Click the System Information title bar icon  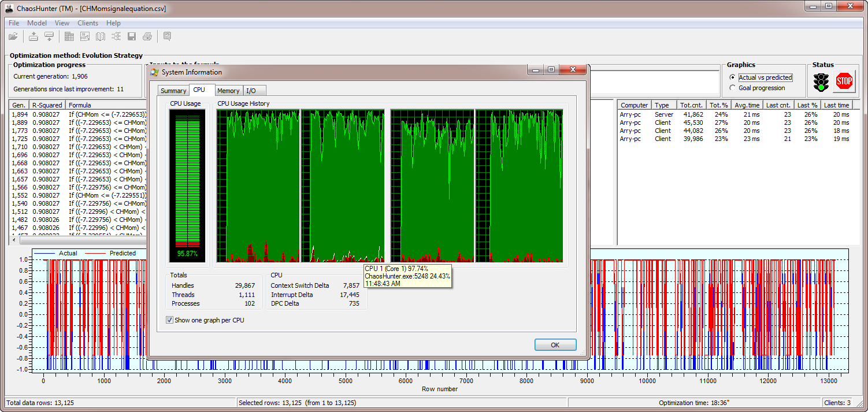click(154, 72)
